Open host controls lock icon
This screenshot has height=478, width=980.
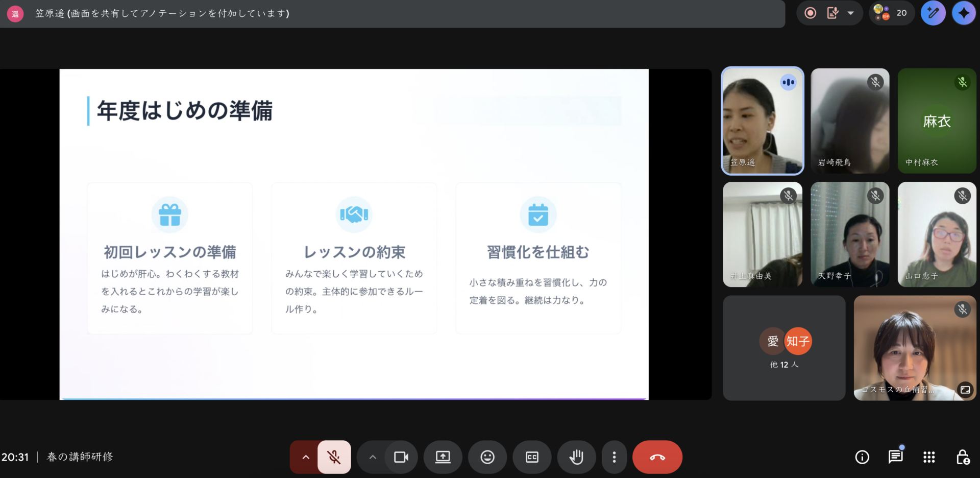[963, 457]
